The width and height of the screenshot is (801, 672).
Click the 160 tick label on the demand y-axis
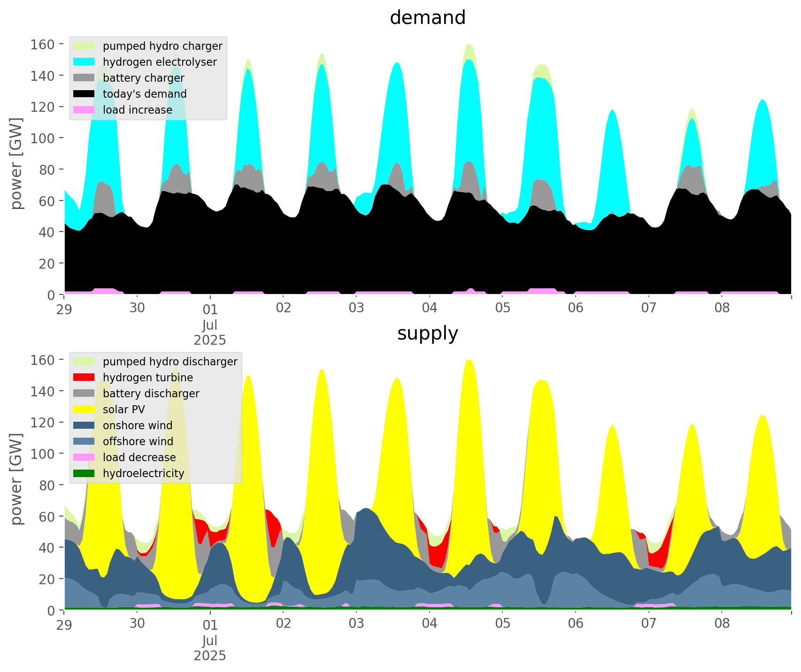click(43, 45)
